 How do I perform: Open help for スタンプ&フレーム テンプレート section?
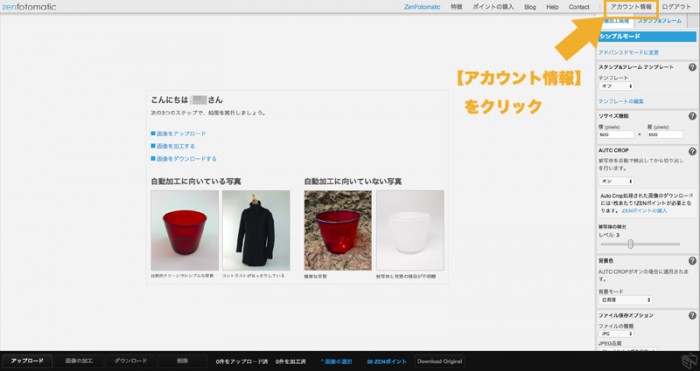(692, 67)
